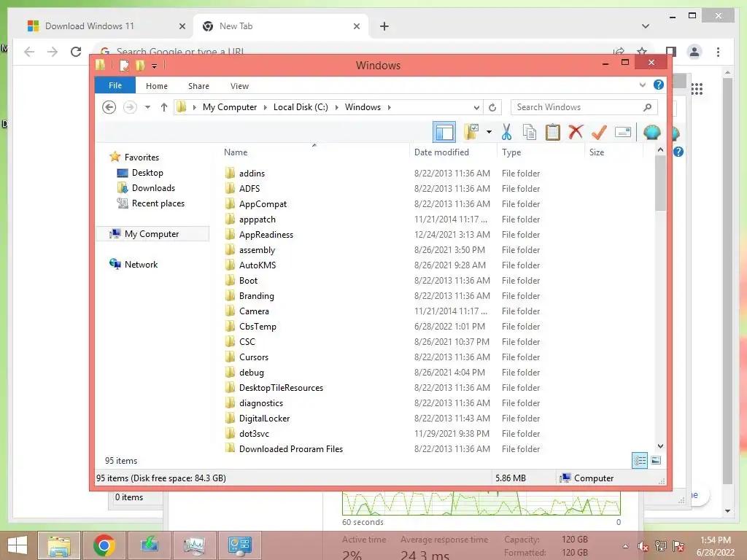Switch to Large icons view
This screenshot has height=560, width=747.
click(x=656, y=460)
